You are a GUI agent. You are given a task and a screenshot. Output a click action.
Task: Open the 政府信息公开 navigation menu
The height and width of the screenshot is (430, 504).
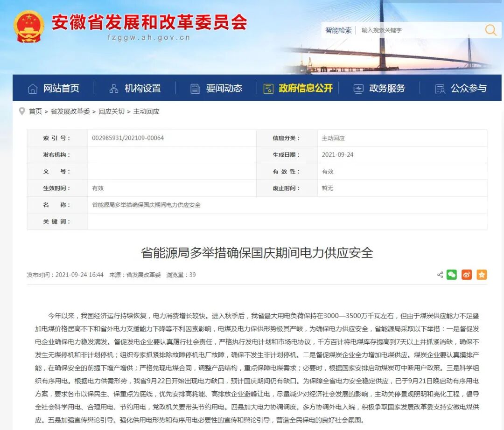pyautogui.click(x=305, y=88)
